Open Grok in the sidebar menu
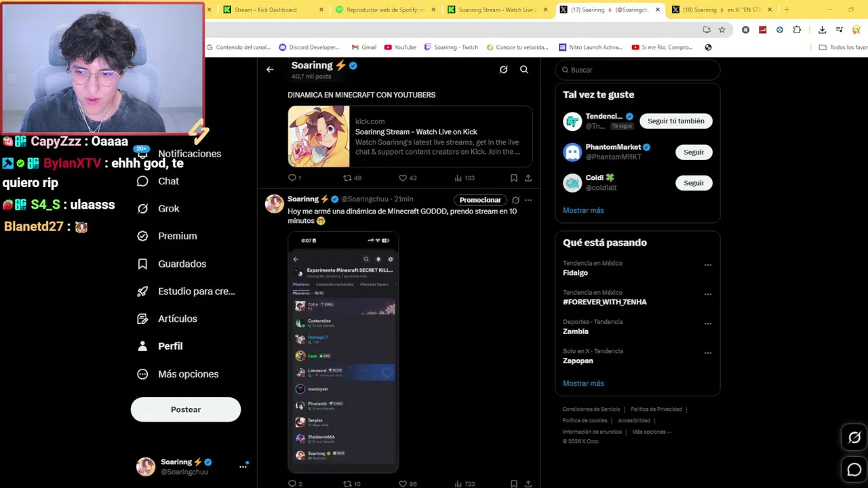The image size is (868, 488). (x=158, y=209)
